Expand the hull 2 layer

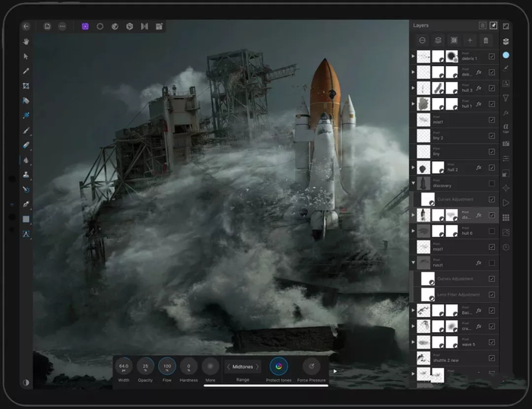pos(413,167)
